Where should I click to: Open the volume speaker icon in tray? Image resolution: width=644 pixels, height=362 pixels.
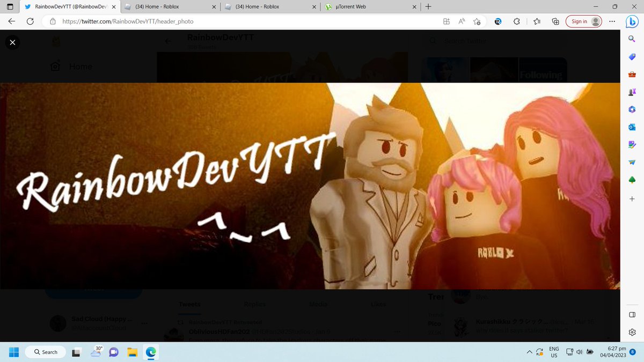pyautogui.click(x=579, y=352)
